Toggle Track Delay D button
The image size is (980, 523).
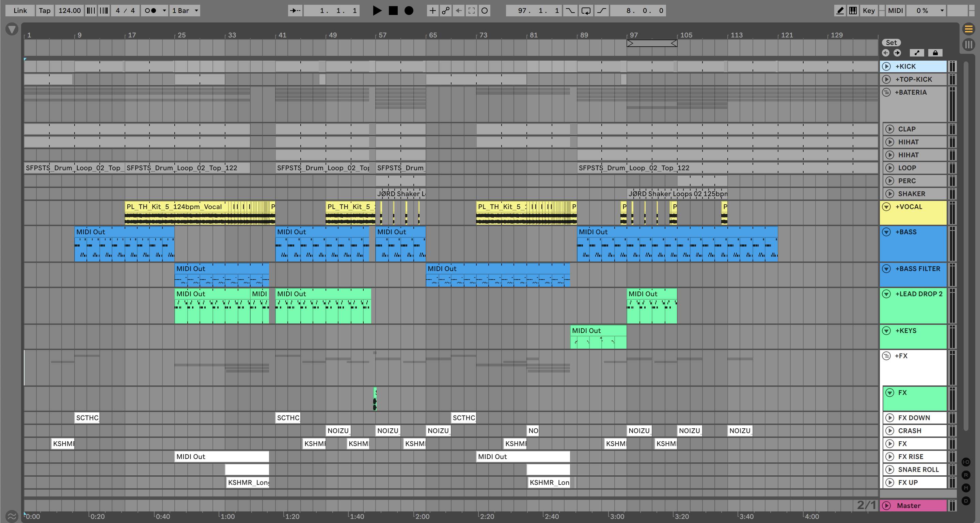[966, 501]
